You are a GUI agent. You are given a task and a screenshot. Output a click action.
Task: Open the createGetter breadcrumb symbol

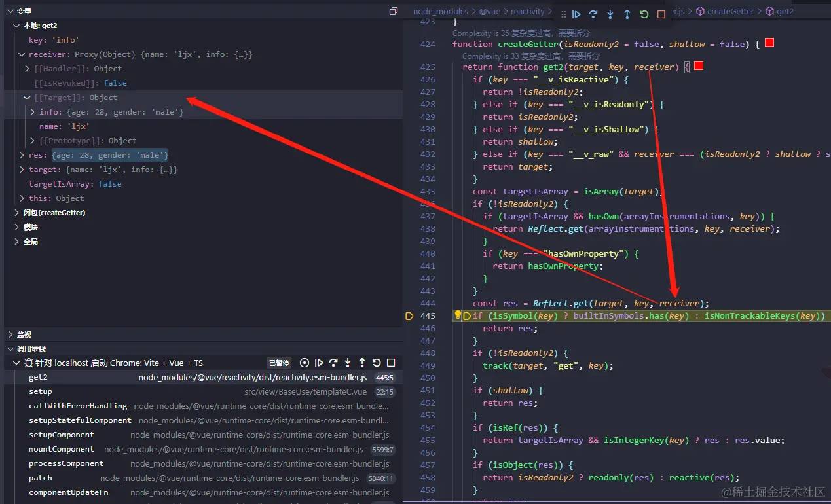(x=731, y=11)
